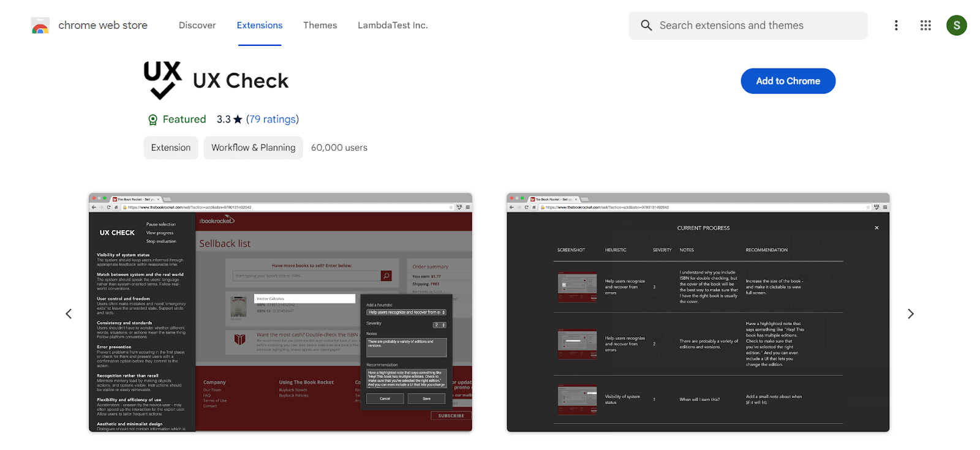This screenshot has height=450, width=980.
Task: Open the 79 ratings link
Action: coord(273,119)
